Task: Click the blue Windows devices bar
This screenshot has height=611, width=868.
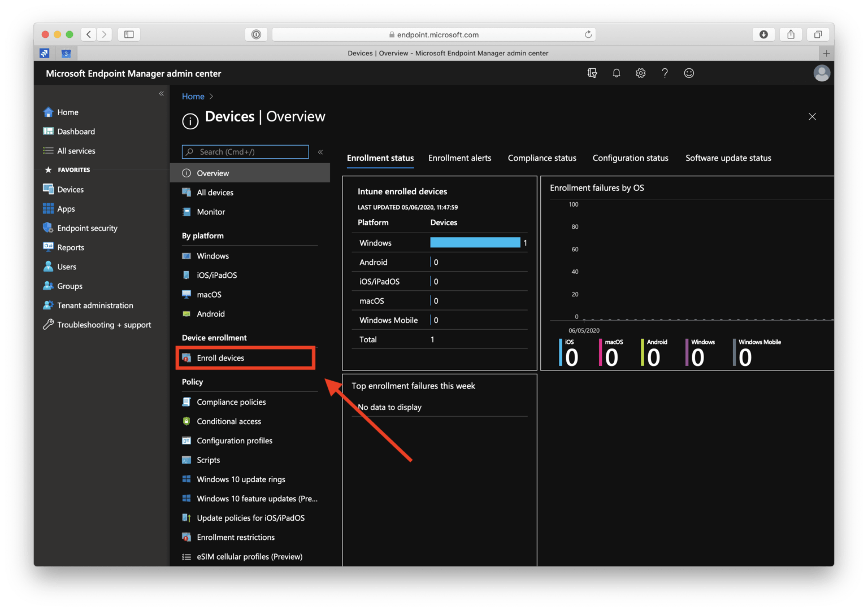Action: pos(475,243)
